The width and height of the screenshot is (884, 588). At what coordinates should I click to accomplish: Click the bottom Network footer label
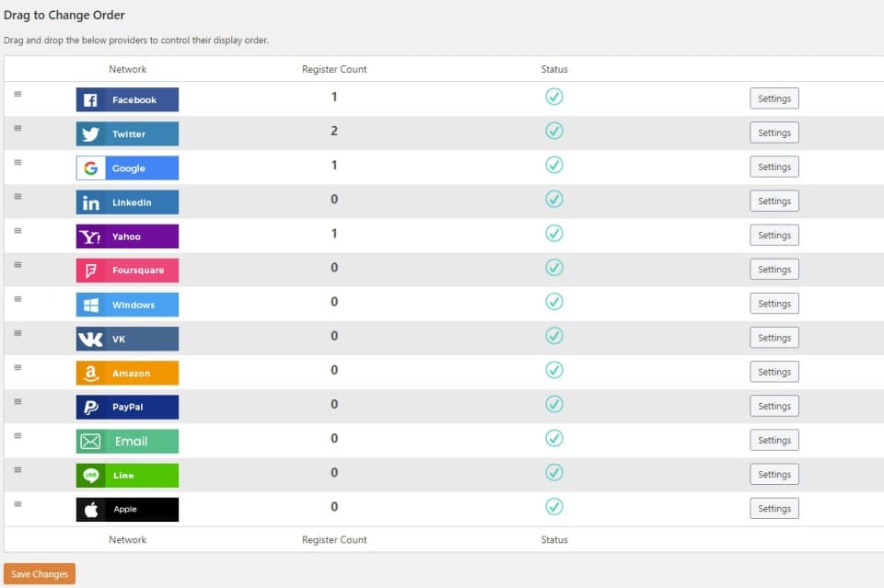[x=127, y=539]
